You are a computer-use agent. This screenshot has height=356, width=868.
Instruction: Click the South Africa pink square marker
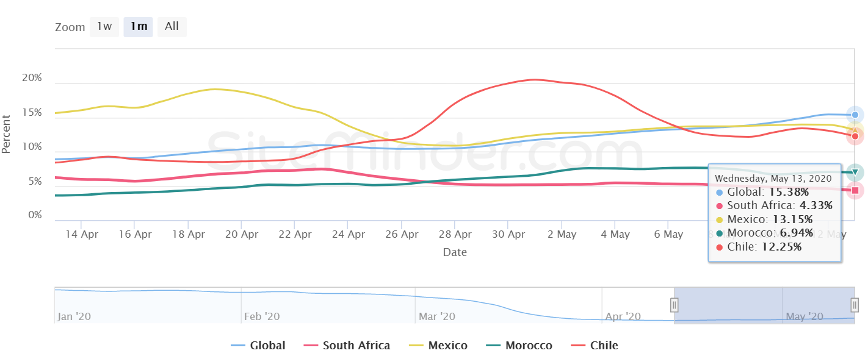pyautogui.click(x=855, y=191)
